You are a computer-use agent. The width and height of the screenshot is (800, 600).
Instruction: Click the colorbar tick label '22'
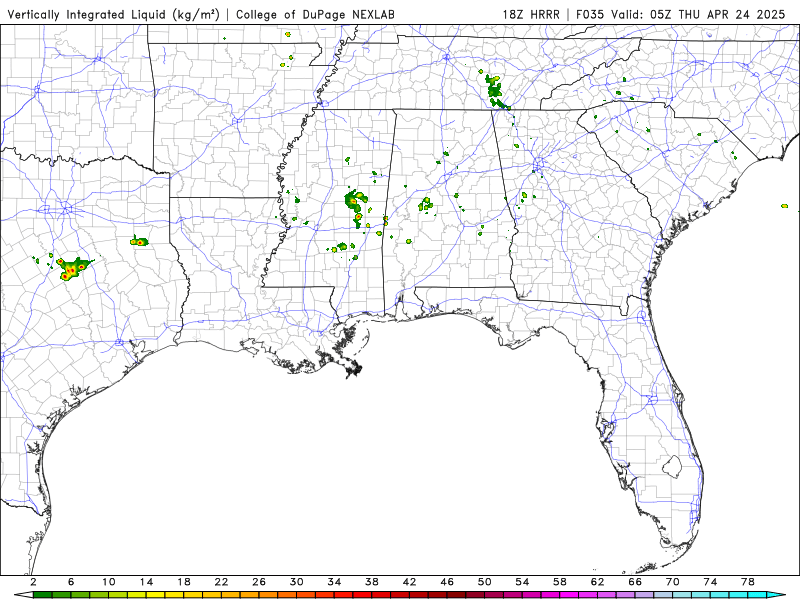[x=221, y=582]
